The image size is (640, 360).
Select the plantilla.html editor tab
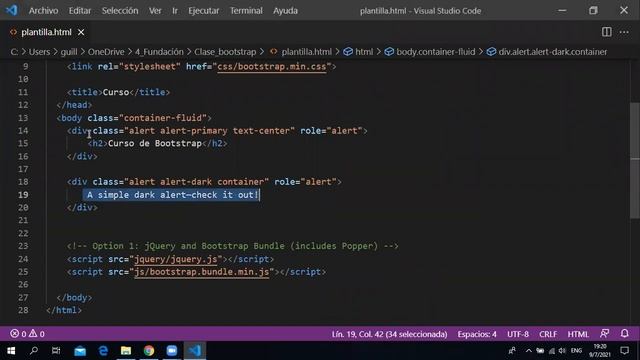pos(46,32)
